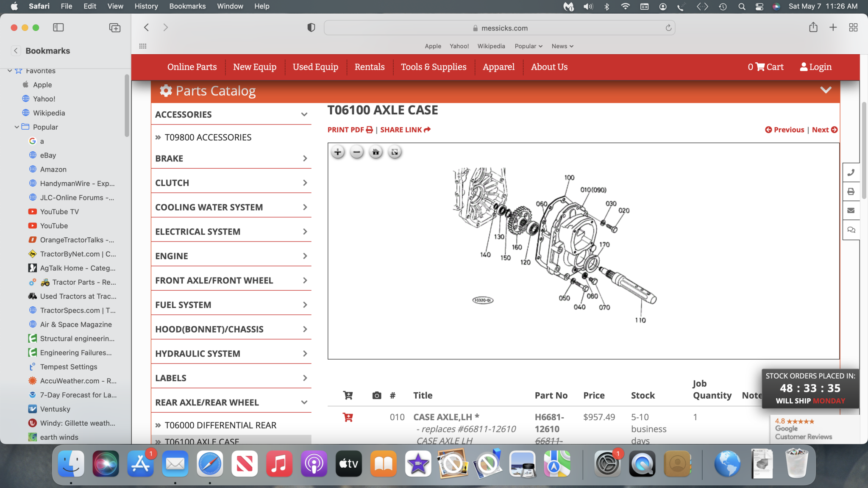The width and height of the screenshot is (868, 488).
Task: Toggle full-screen diagram view
Action: pos(395,152)
